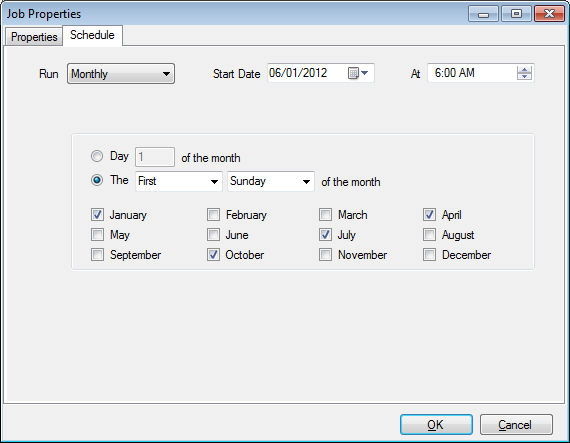570x443 pixels.
Task: Select the Day of the month radio button
Action: [97, 156]
